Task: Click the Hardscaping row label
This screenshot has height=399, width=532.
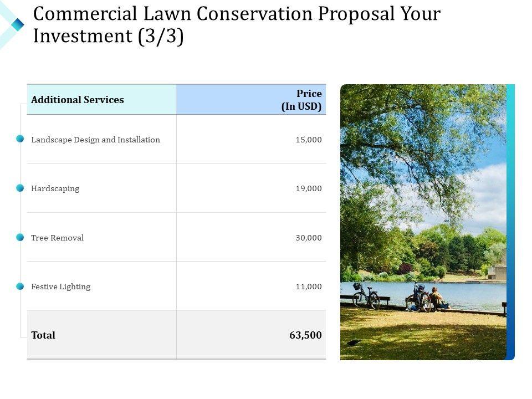Action: (x=55, y=188)
